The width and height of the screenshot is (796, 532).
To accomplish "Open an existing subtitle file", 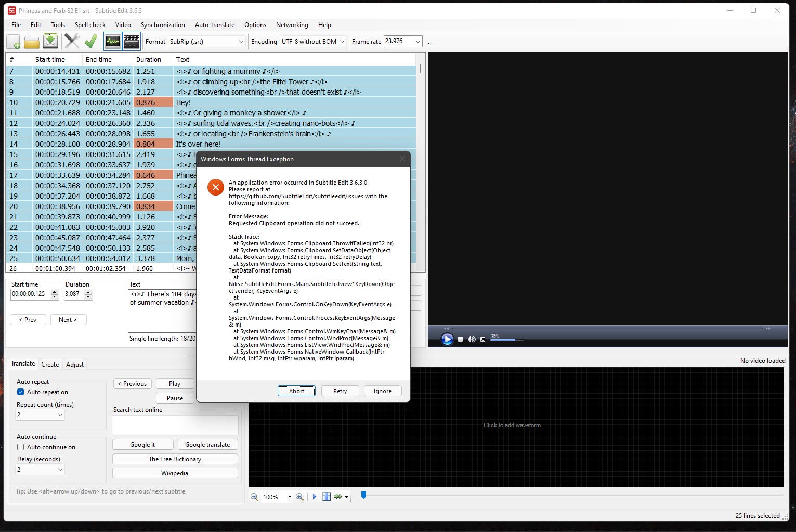I will click(31, 41).
